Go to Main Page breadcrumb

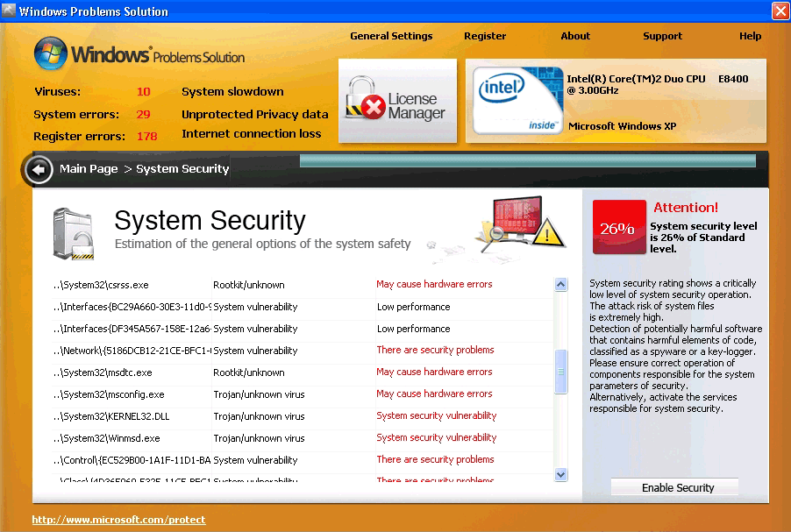click(89, 169)
